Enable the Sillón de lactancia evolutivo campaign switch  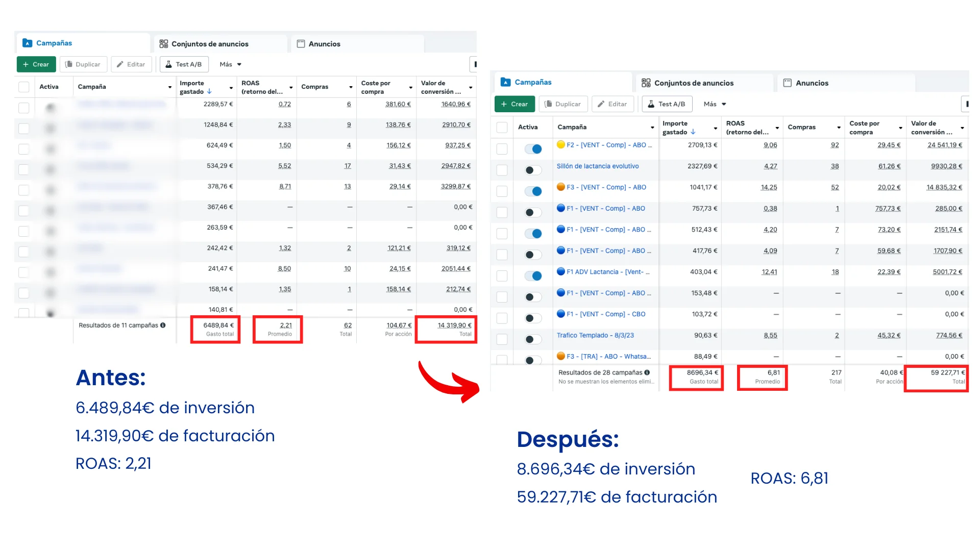pyautogui.click(x=533, y=170)
